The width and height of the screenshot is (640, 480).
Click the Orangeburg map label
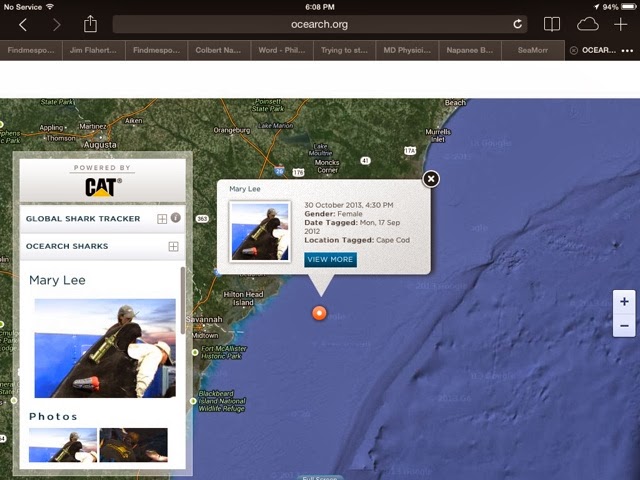(232, 130)
